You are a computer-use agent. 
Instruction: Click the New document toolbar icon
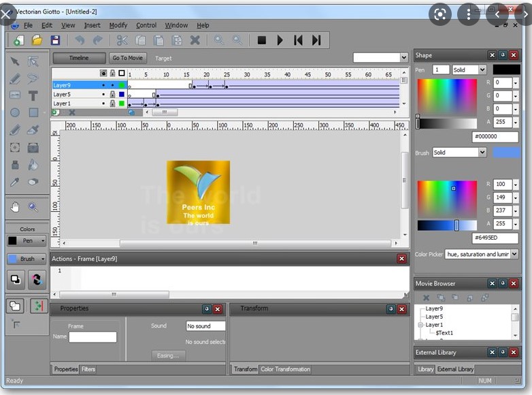[18, 40]
